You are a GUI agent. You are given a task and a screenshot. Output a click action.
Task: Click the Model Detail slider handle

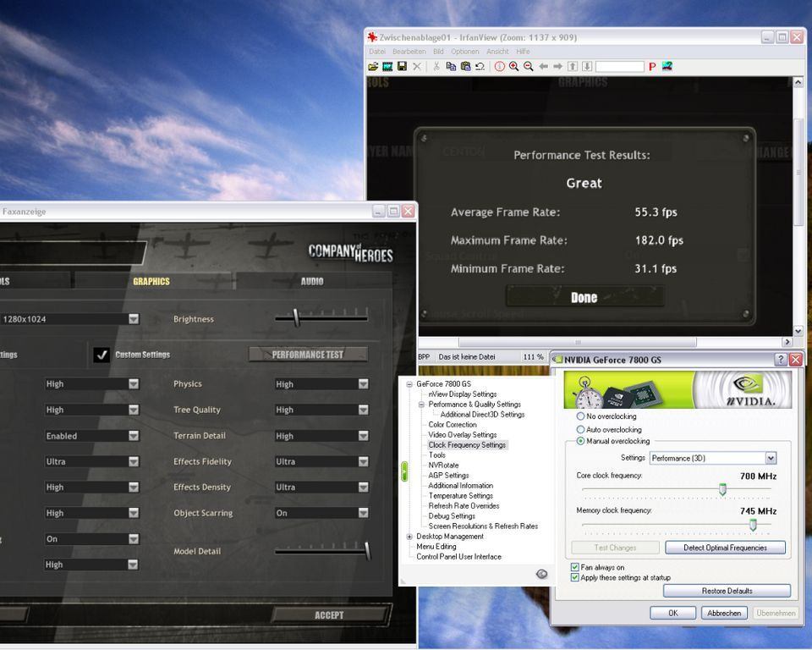coord(367,550)
